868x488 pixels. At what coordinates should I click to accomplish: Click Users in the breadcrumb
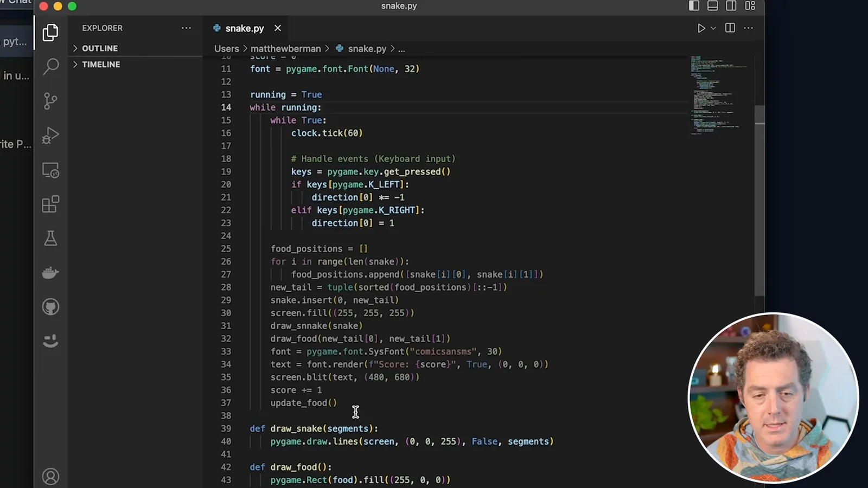click(x=226, y=49)
